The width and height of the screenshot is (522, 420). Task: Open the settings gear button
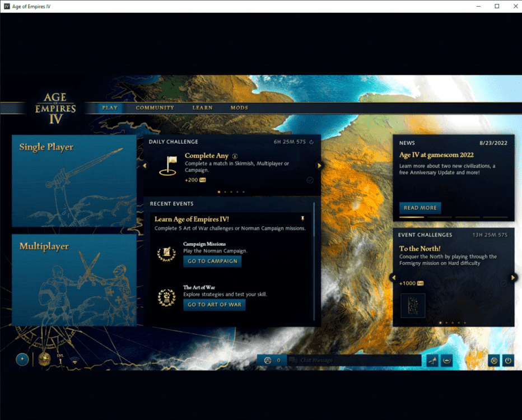(494, 361)
